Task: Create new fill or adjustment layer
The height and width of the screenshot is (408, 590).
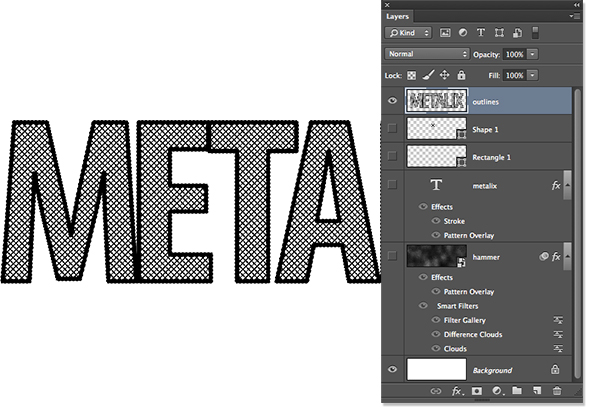Action: point(497,391)
